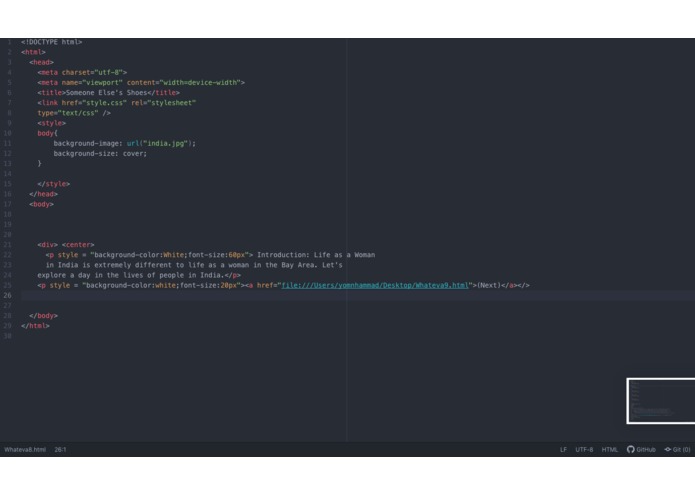Click the closing </body> tag
Screen dimensions: 695x494
click(43, 316)
